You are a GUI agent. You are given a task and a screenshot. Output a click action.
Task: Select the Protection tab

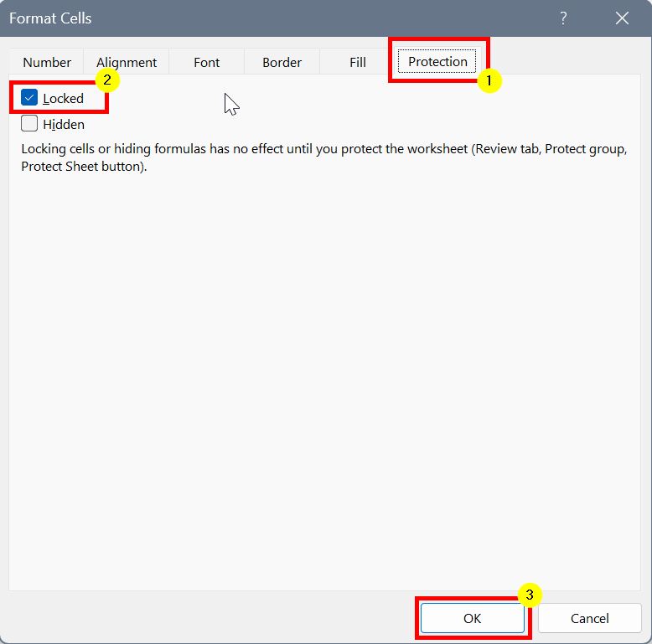437,61
